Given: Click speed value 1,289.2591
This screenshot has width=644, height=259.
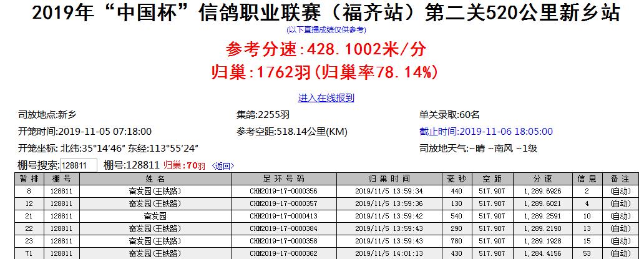Looking at the screenshot, I should point(542,216).
